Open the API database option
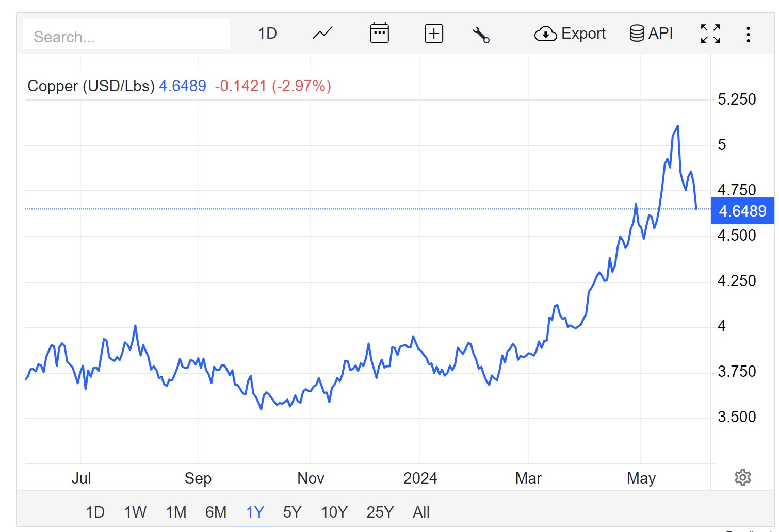Image resolution: width=779 pixels, height=532 pixels. pyautogui.click(x=651, y=34)
